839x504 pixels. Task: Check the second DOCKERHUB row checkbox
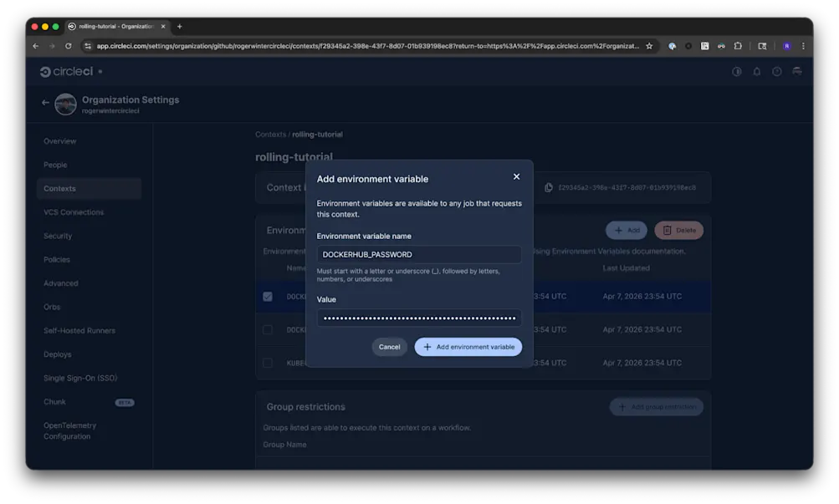point(268,329)
